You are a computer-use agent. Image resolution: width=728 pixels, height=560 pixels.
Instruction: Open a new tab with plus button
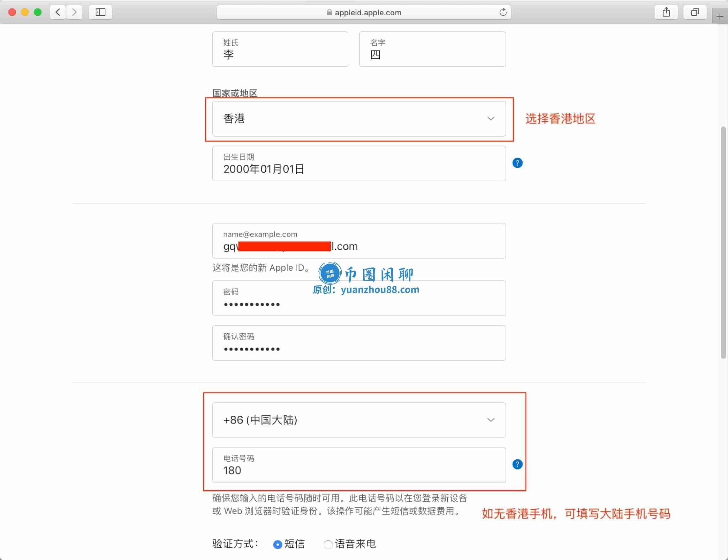[x=720, y=16]
